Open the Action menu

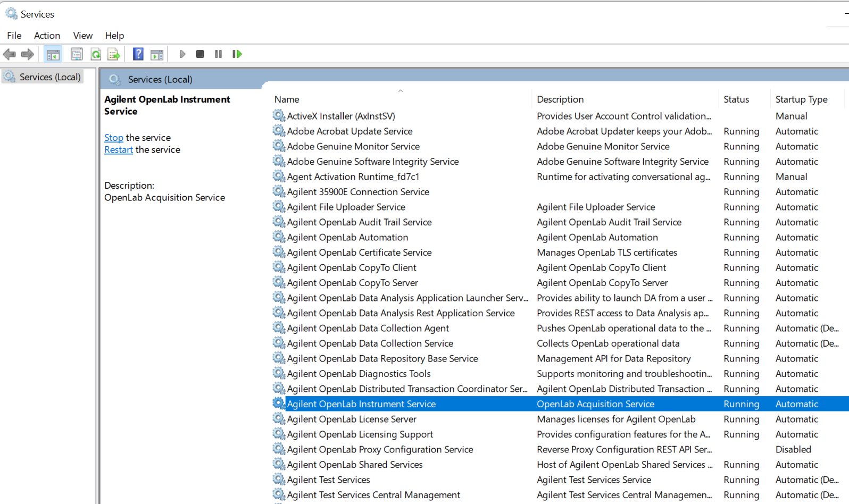pos(47,36)
